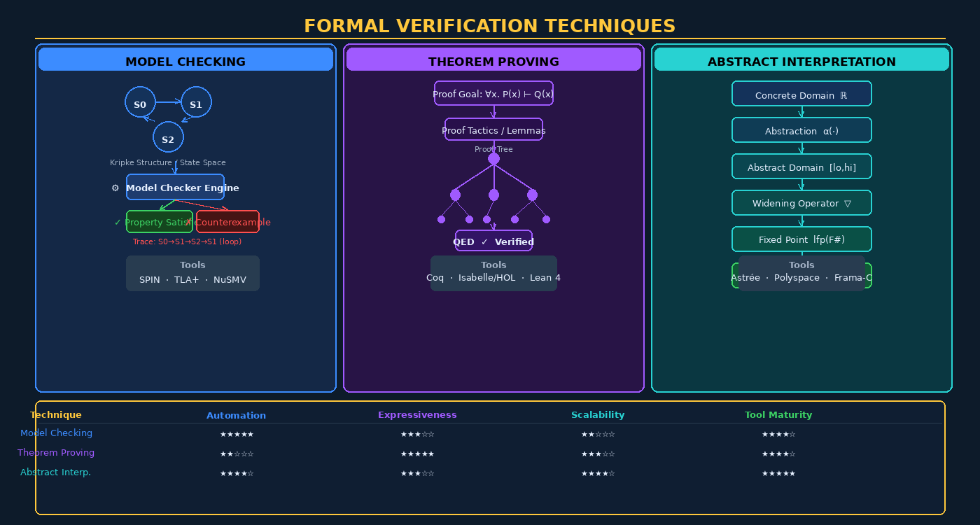Switch to the THEOREM PROVING panel header
Image resolution: width=980 pixels, height=525 pixels.
(x=493, y=61)
